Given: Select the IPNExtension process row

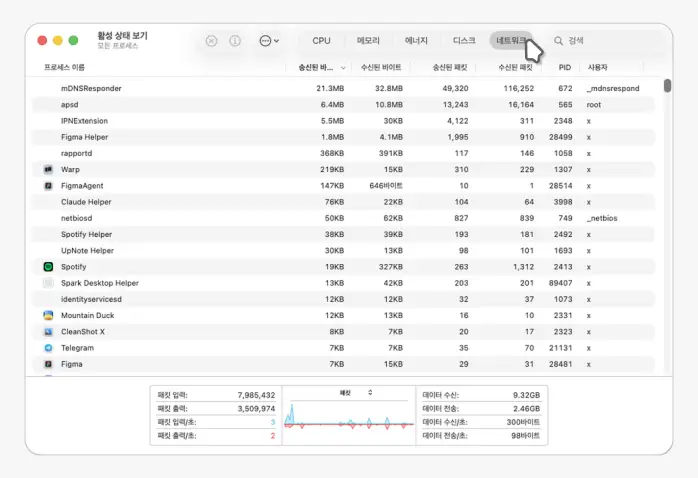Looking at the screenshot, I should [343, 121].
